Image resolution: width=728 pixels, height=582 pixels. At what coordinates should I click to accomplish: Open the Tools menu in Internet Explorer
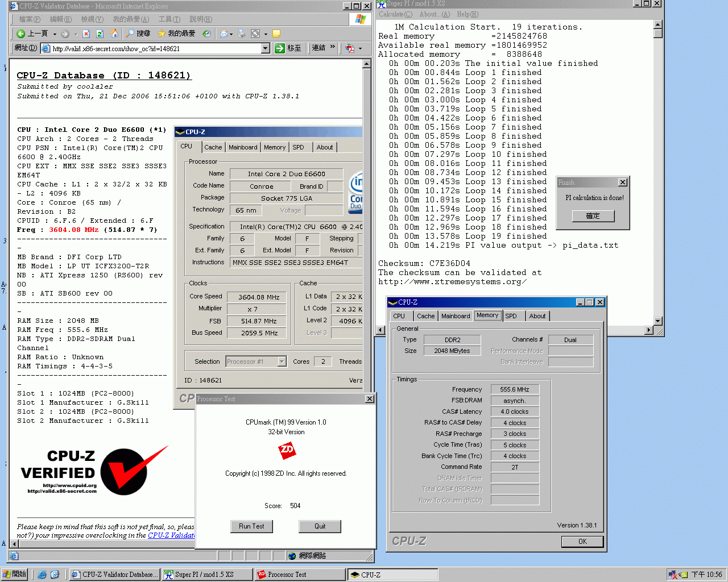(169, 19)
